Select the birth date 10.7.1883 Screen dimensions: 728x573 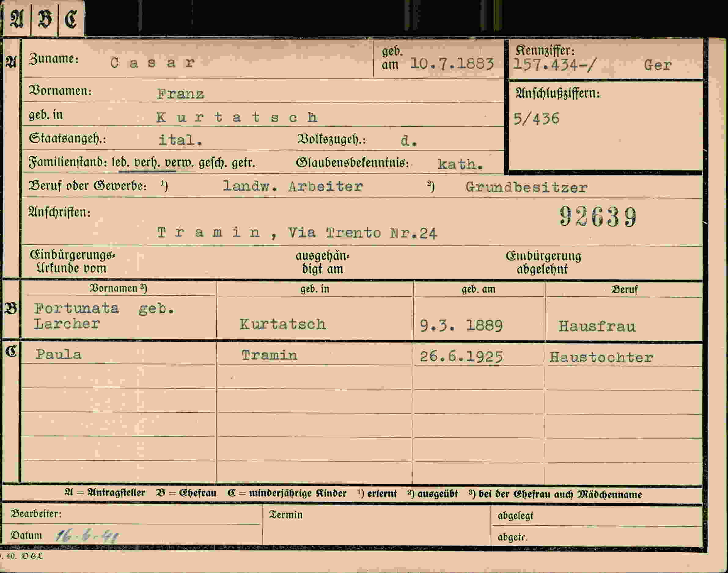click(x=452, y=64)
